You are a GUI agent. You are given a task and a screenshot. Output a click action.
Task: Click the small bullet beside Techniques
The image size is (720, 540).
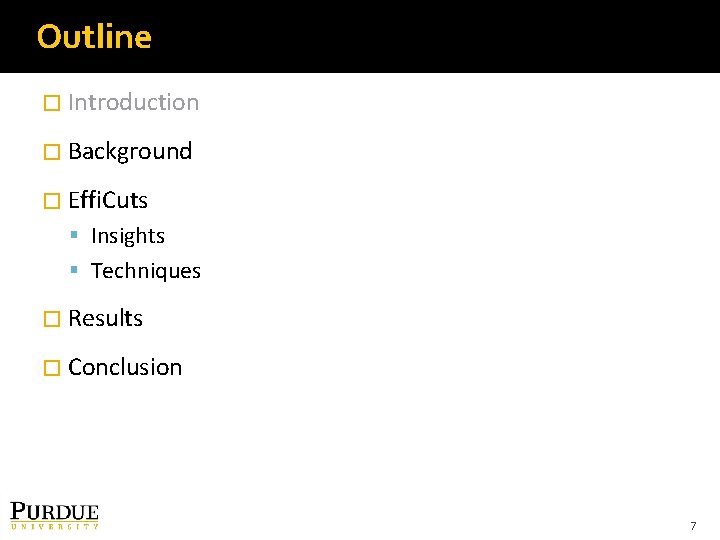[77, 272]
